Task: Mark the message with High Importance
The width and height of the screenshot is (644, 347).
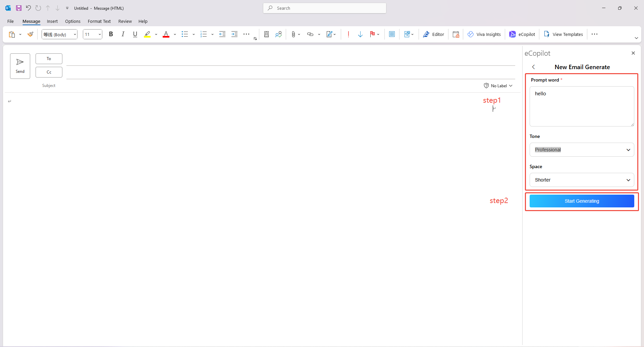Action: pyautogui.click(x=348, y=34)
